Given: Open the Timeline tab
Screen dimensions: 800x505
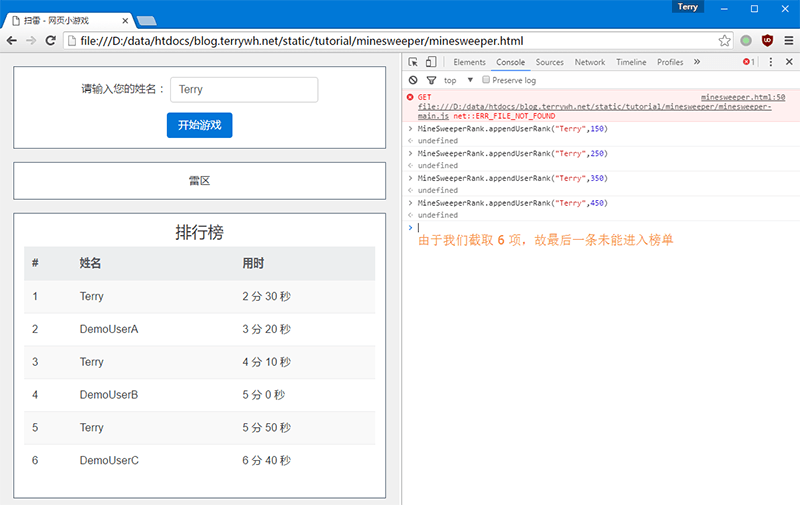Looking at the screenshot, I should 631,62.
